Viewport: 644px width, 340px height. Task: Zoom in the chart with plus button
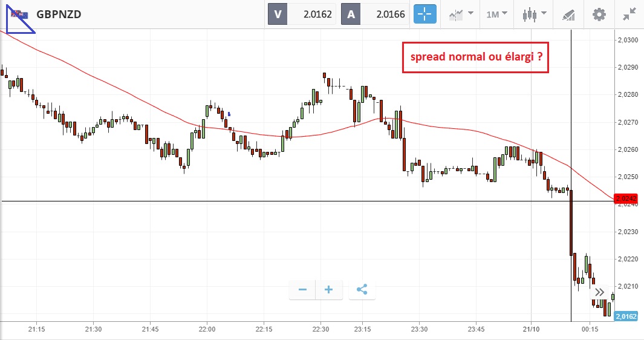click(x=329, y=290)
